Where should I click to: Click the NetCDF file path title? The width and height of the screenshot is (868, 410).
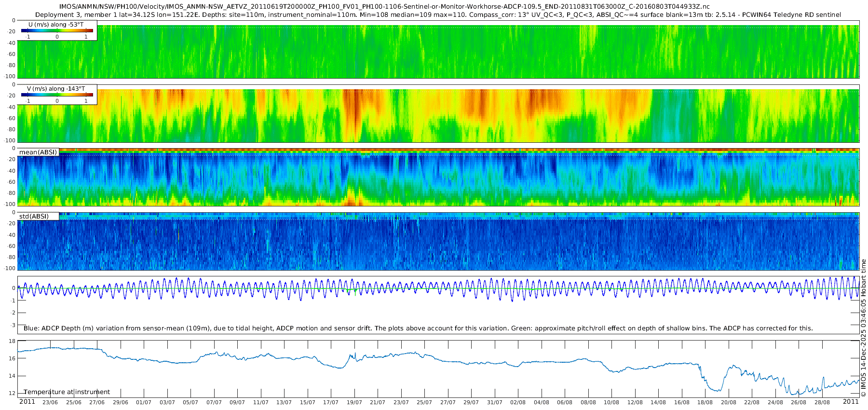[x=384, y=7]
